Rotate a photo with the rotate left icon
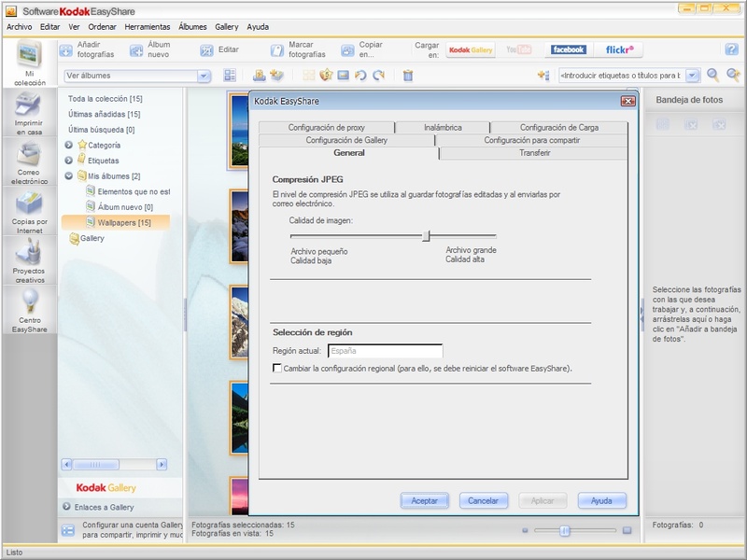 point(360,77)
